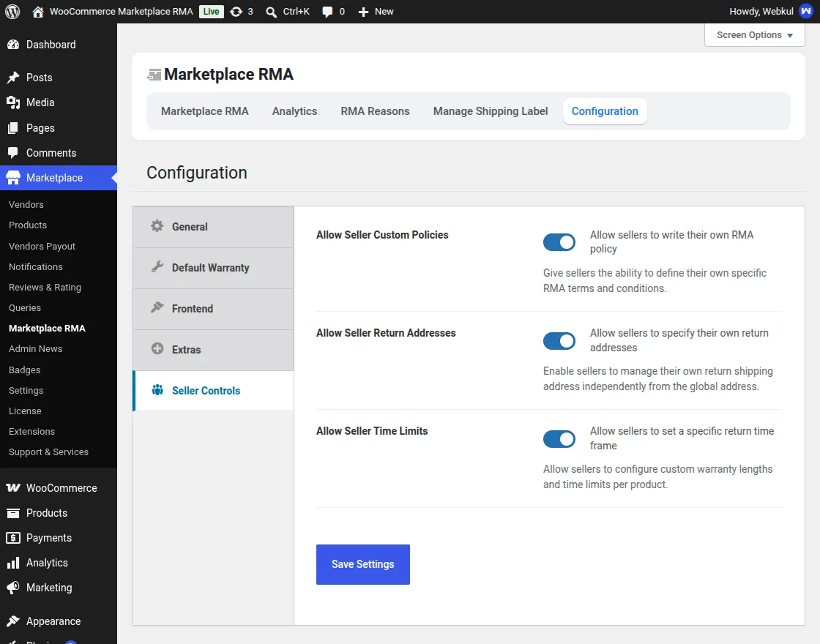Image resolution: width=820 pixels, height=644 pixels.
Task: Click the Live site status badge
Action: pos(212,12)
